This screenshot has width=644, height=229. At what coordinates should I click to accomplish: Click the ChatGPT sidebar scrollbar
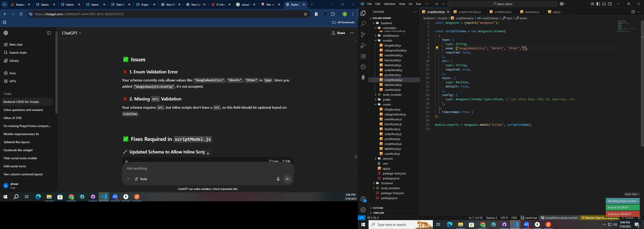point(57,72)
